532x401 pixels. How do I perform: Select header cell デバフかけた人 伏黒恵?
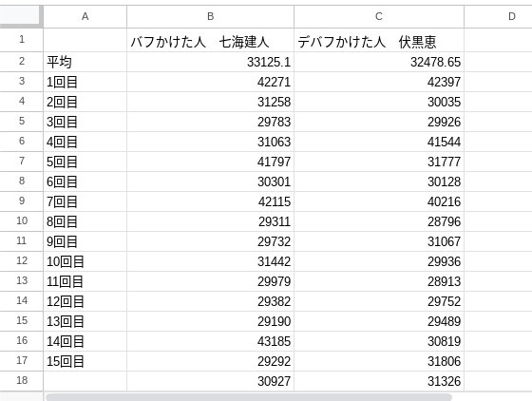click(379, 40)
